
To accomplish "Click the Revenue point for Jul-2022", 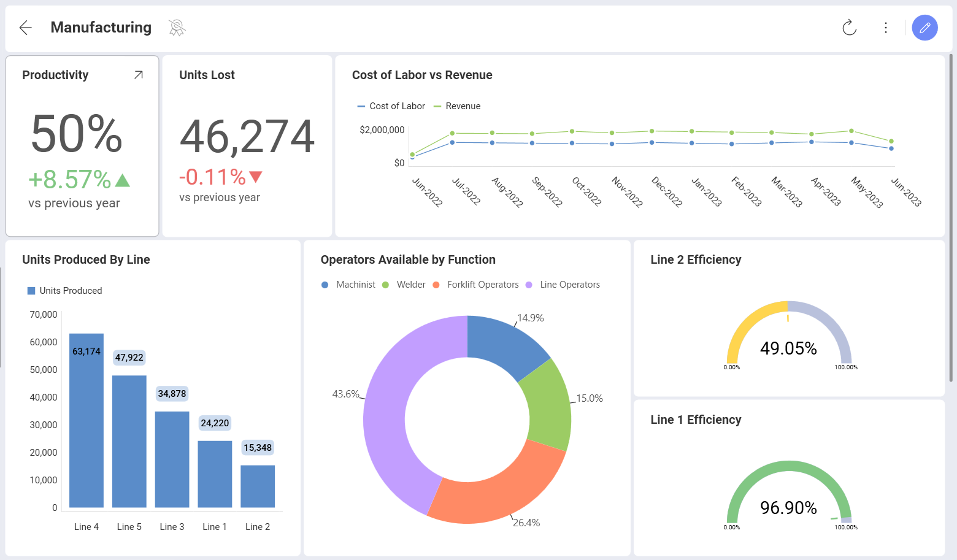I will 452,133.
